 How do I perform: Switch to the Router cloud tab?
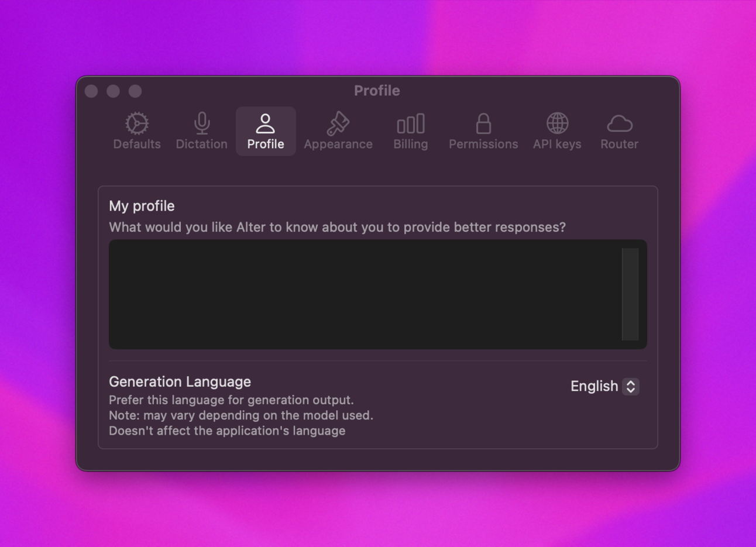click(x=619, y=132)
